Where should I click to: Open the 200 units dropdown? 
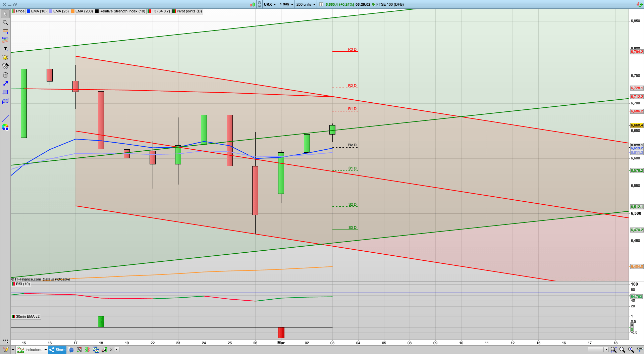click(x=305, y=4)
